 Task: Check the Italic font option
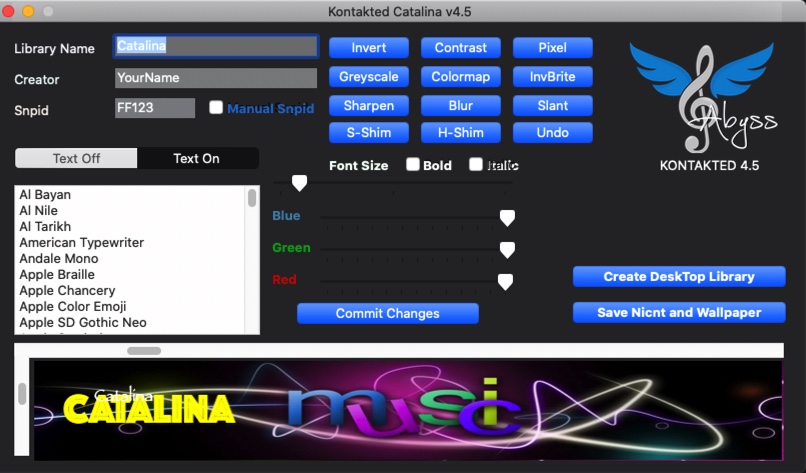click(476, 165)
